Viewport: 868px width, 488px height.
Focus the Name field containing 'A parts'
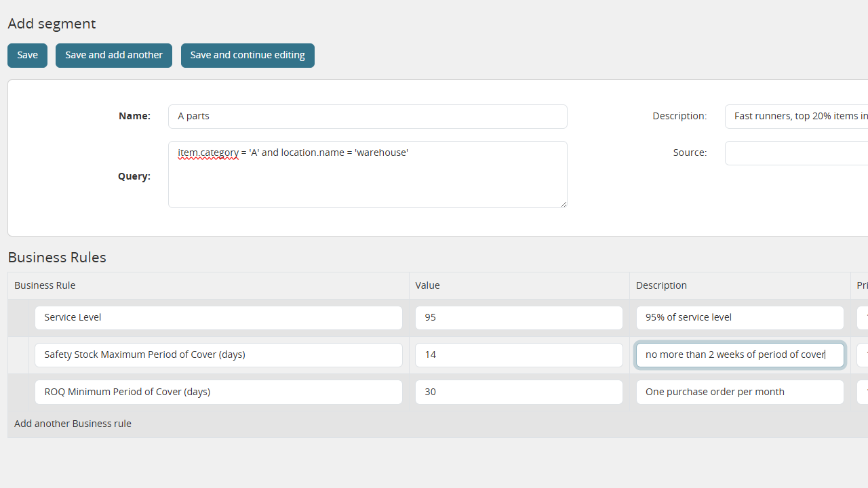(368, 117)
